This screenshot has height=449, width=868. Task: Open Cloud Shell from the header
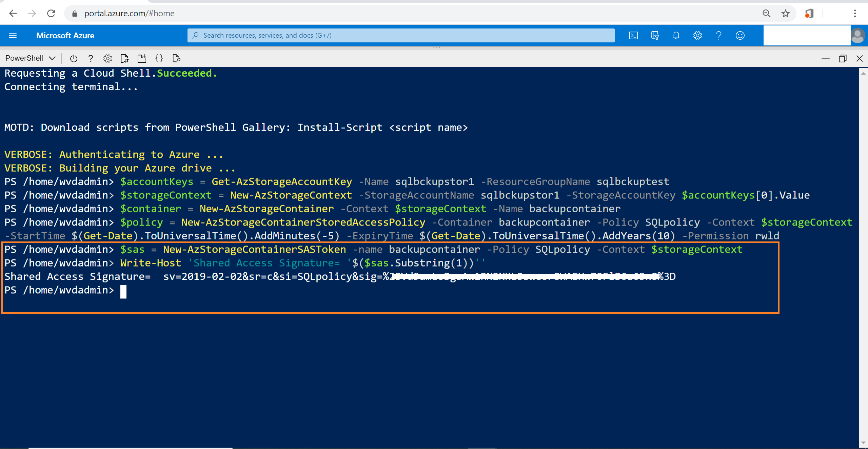tap(633, 35)
